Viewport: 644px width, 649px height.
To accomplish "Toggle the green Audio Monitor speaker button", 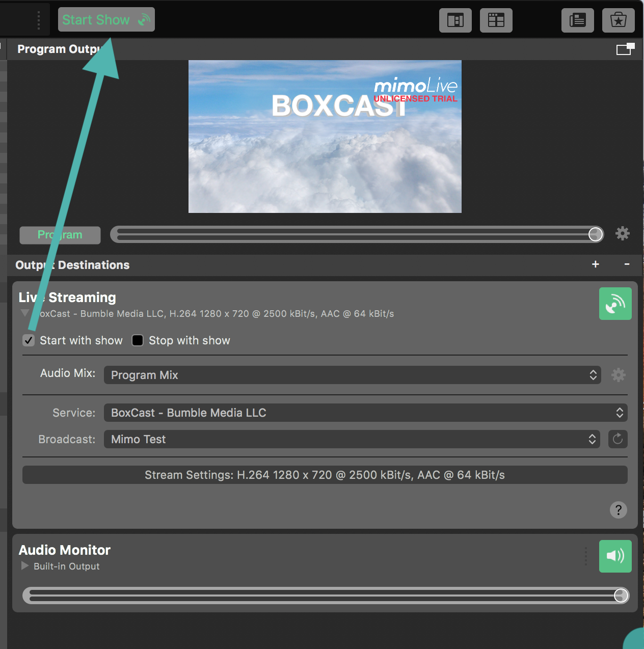I will 615,556.
